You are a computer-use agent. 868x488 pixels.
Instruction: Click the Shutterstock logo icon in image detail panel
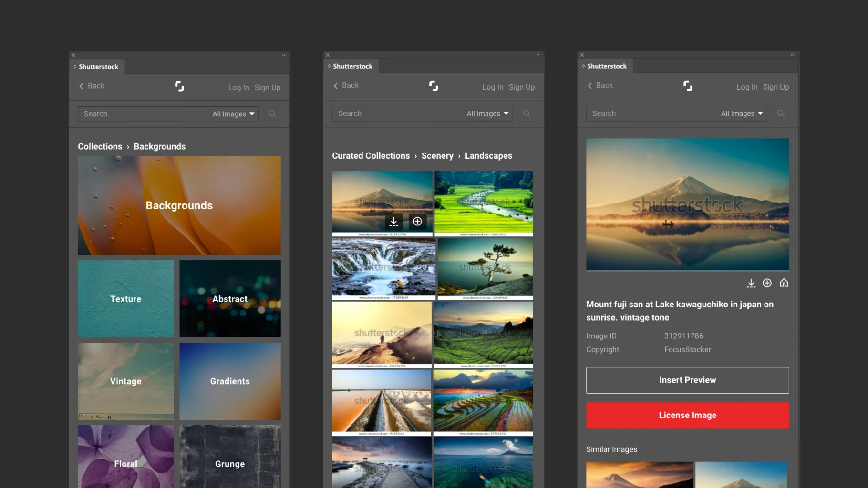pyautogui.click(x=688, y=86)
